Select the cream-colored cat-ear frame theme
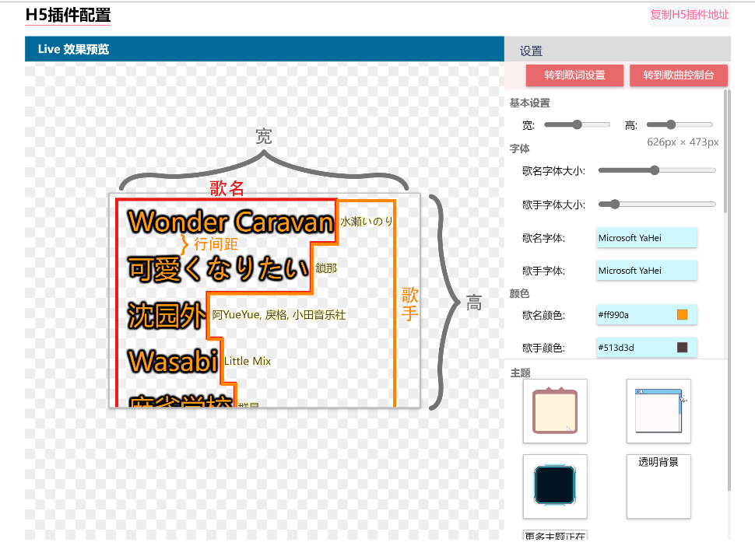Screen dimensions: 755x560 [554, 411]
